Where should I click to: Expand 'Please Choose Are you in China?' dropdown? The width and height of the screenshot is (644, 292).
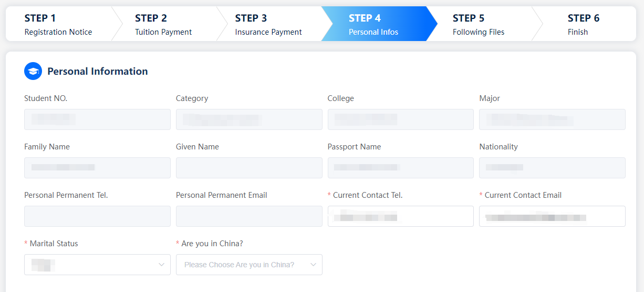tap(249, 265)
